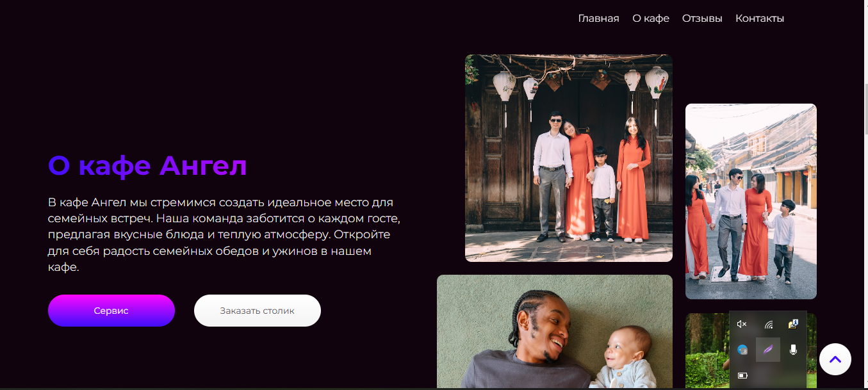Open the Wi-Fi network tray icon
Image resolution: width=868 pixels, height=390 pixels.
[x=768, y=325]
